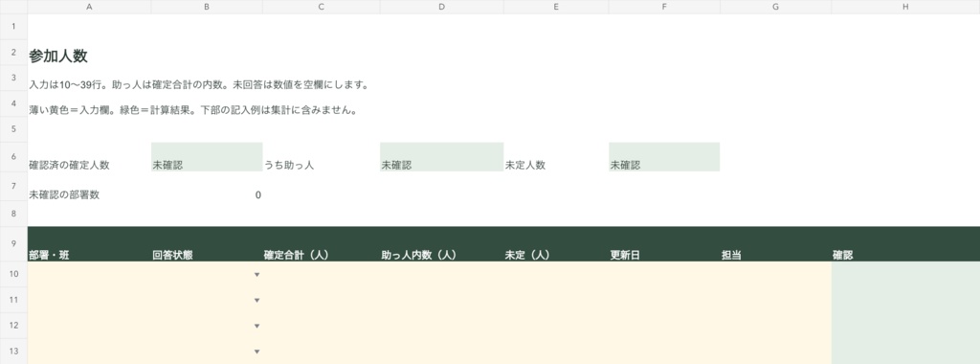Open the 回答状態 dropdown arrow in row 10
The height and width of the screenshot is (364, 980).
click(256, 275)
